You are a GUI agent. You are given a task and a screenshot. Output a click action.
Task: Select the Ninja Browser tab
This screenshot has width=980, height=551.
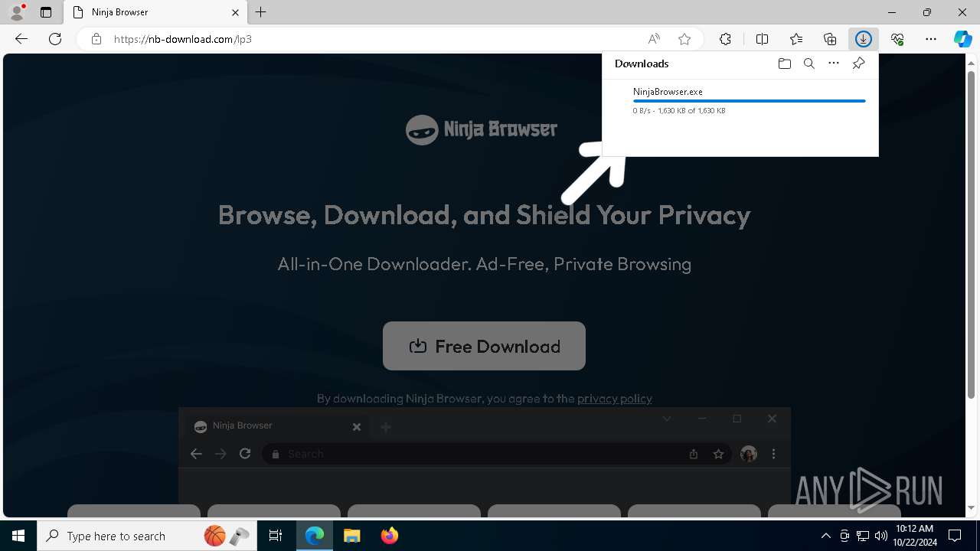click(x=155, y=12)
